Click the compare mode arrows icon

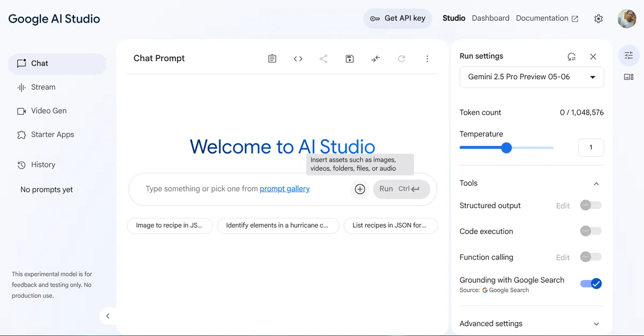tap(376, 59)
